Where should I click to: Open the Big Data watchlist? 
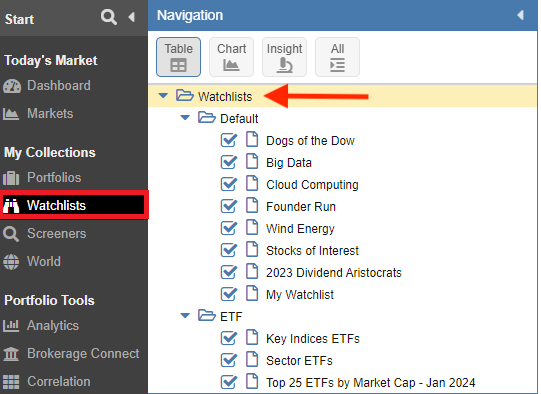click(x=289, y=163)
